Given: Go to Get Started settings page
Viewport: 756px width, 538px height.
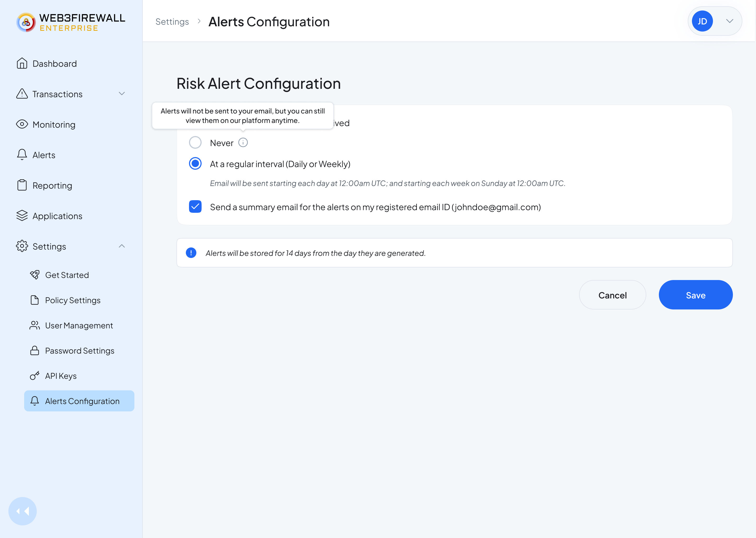Looking at the screenshot, I should coord(67,275).
